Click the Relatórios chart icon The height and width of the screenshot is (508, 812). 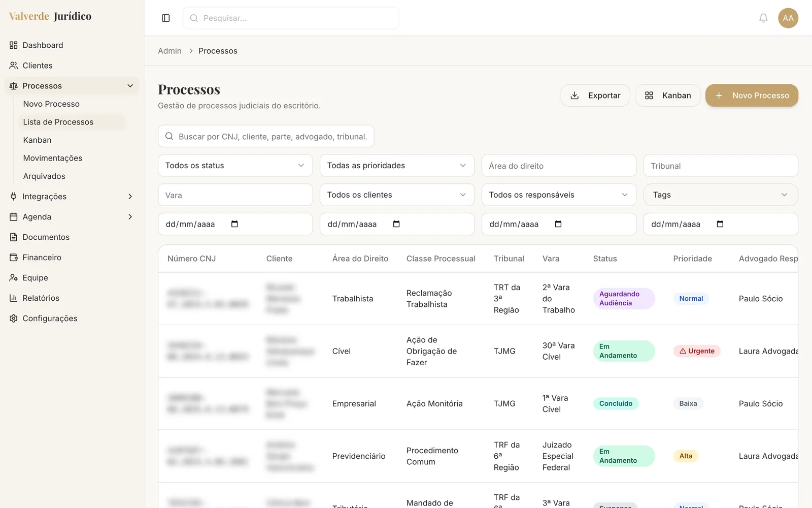tap(14, 298)
